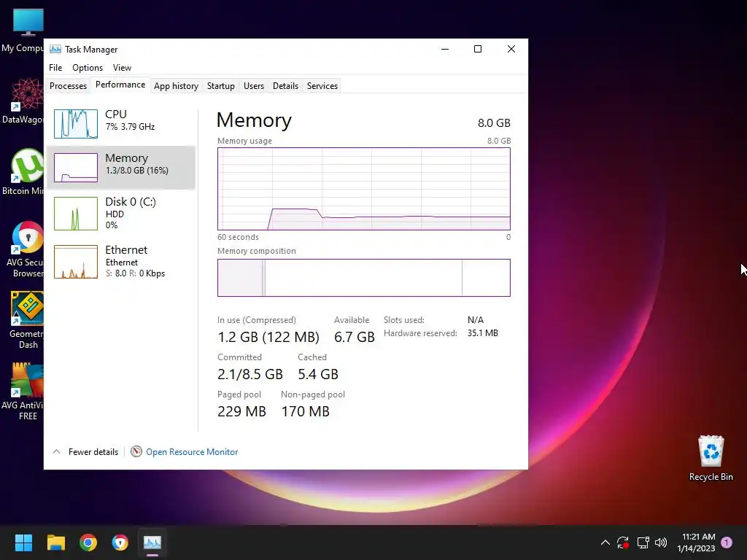Open the notification badge in tray
This screenshot has width=747, height=560.
click(x=727, y=542)
